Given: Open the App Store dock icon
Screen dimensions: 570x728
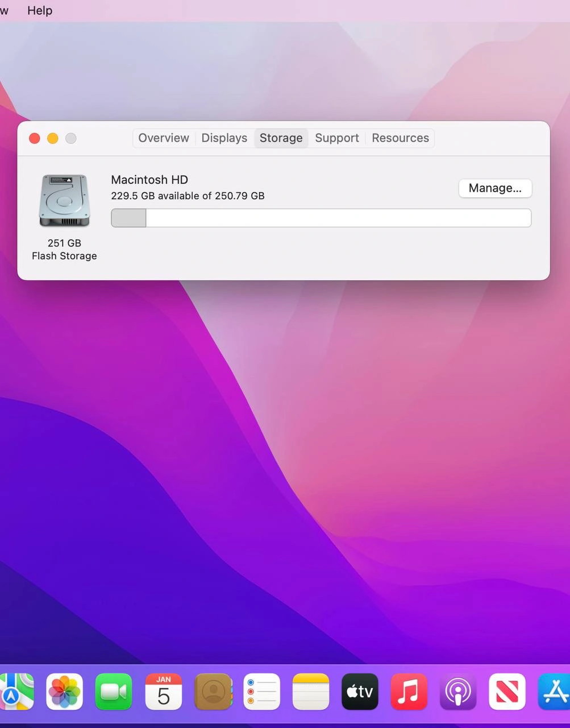Looking at the screenshot, I should (555, 692).
